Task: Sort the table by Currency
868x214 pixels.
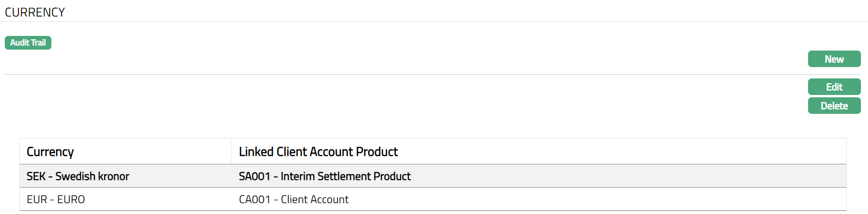Action: pyautogui.click(x=50, y=152)
